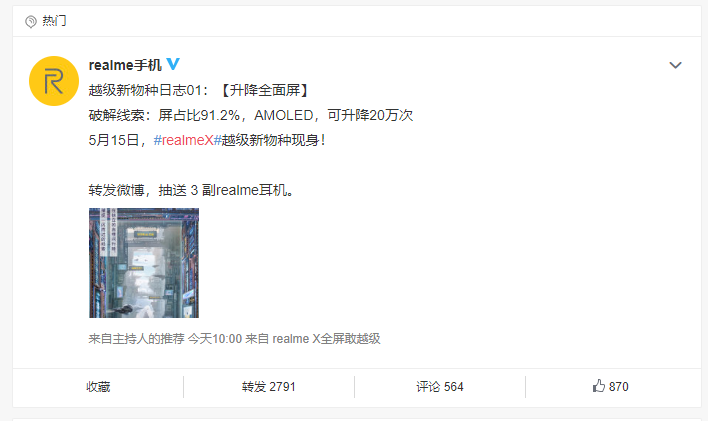The width and height of the screenshot is (708, 421).
Task: Click the 收藏 favorite button
Action: (98, 387)
